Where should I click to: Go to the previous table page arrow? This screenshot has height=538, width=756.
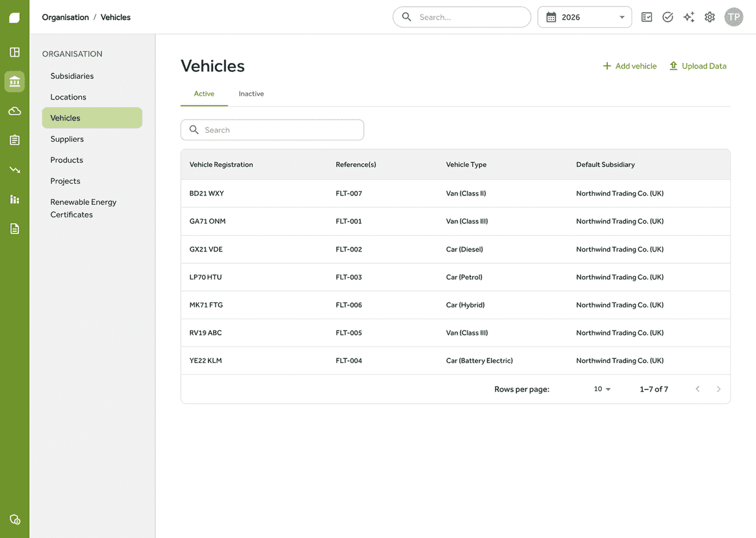click(x=697, y=389)
